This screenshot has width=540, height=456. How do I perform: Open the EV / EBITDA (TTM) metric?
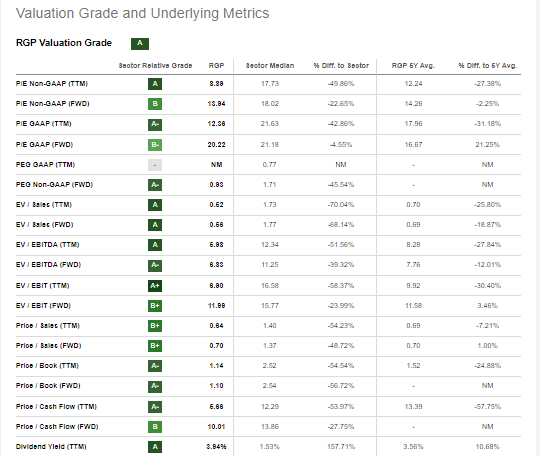48,245
